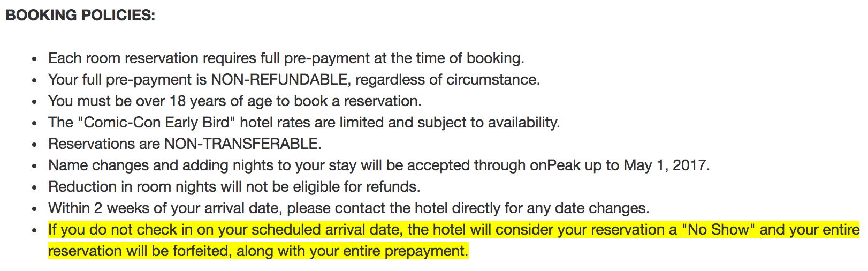Click the word NON-TRANSFERABLE
Viewport: 868px width, 271px height.
click(x=242, y=144)
